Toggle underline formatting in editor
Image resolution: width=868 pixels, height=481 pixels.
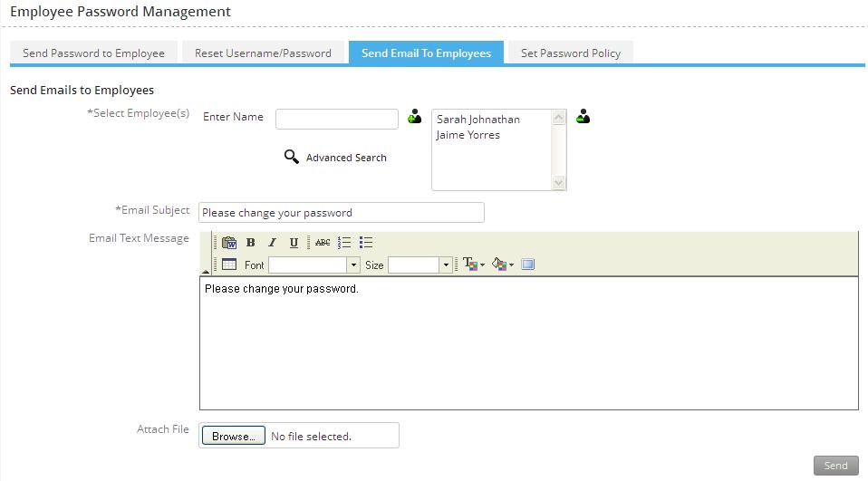pos(294,243)
